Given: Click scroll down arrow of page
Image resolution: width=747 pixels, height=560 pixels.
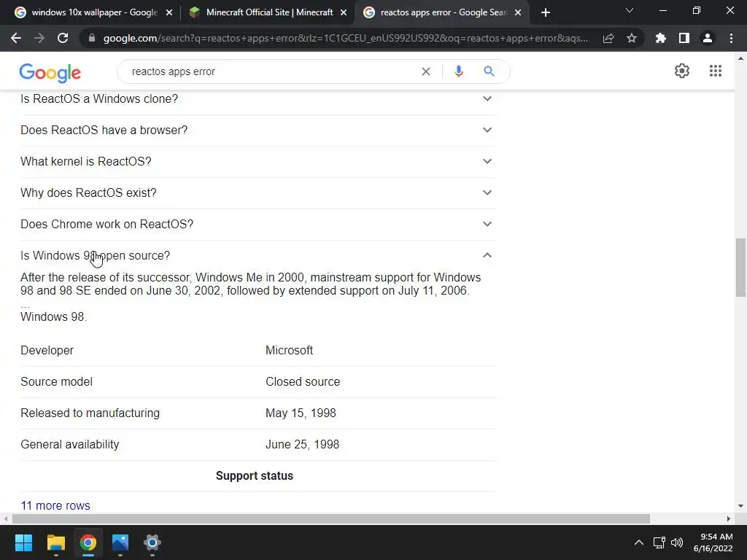Looking at the screenshot, I should [x=740, y=506].
